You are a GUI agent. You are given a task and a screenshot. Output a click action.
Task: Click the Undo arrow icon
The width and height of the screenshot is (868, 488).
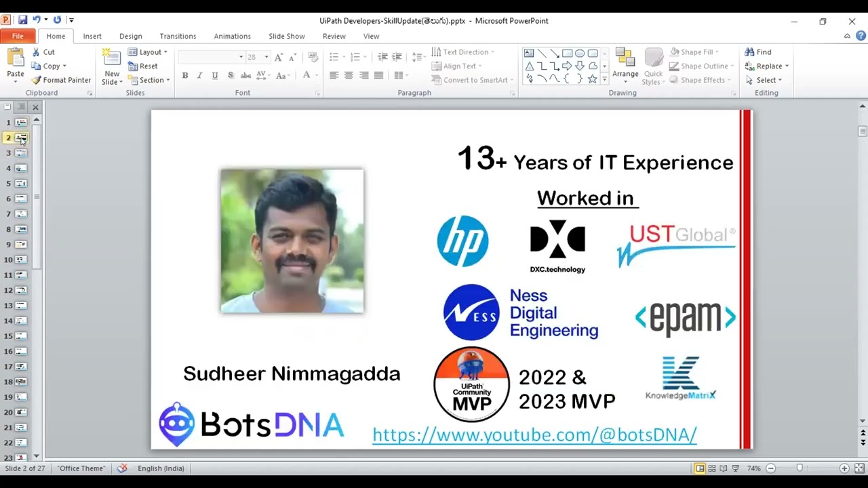37,20
